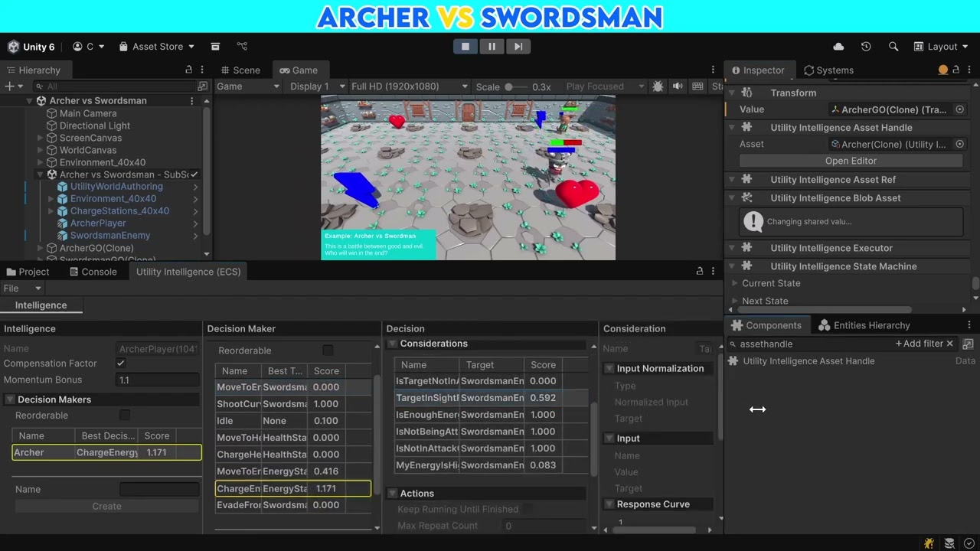Click the step frame icon
The width and height of the screenshot is (980, 551).
[518, 46]
